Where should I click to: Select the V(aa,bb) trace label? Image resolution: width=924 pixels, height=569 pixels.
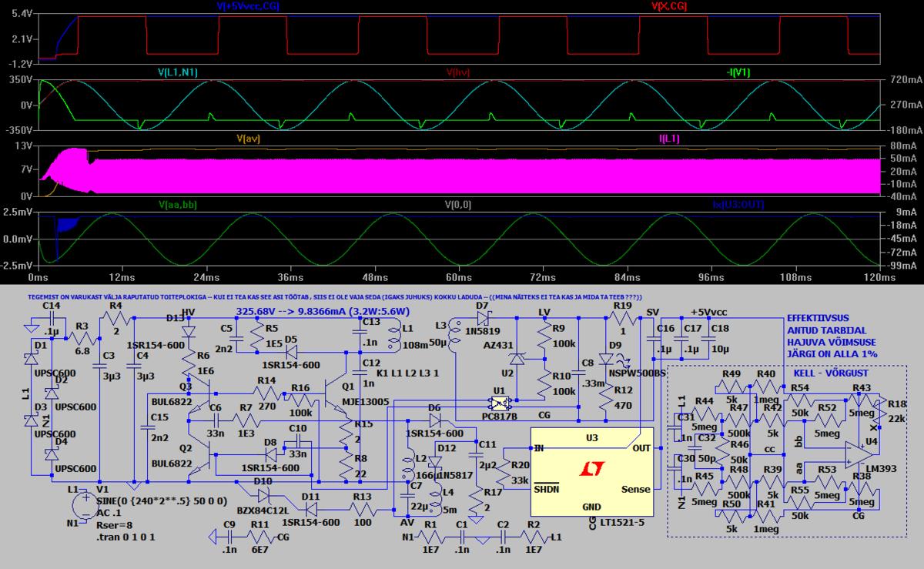[x=182, y=204]
